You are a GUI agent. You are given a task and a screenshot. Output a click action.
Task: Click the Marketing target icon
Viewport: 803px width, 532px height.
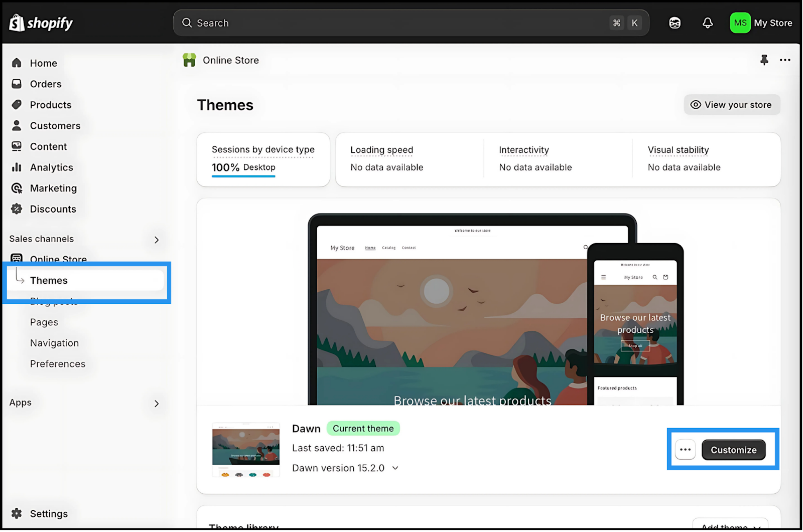pyautogui.click(x=16, y=188)
